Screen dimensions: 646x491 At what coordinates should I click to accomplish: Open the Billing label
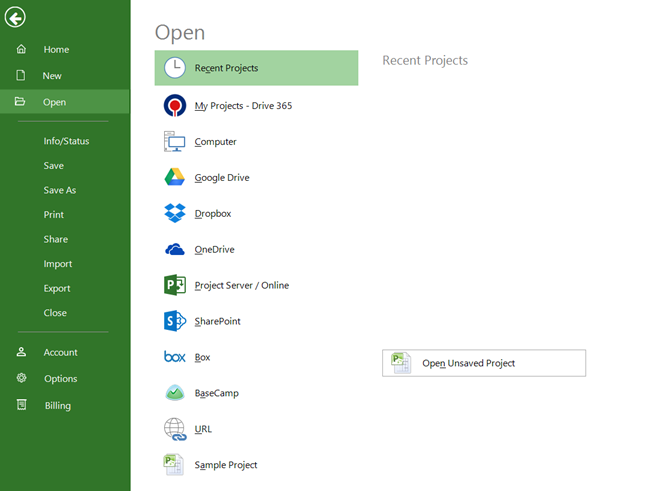(58, 405)
